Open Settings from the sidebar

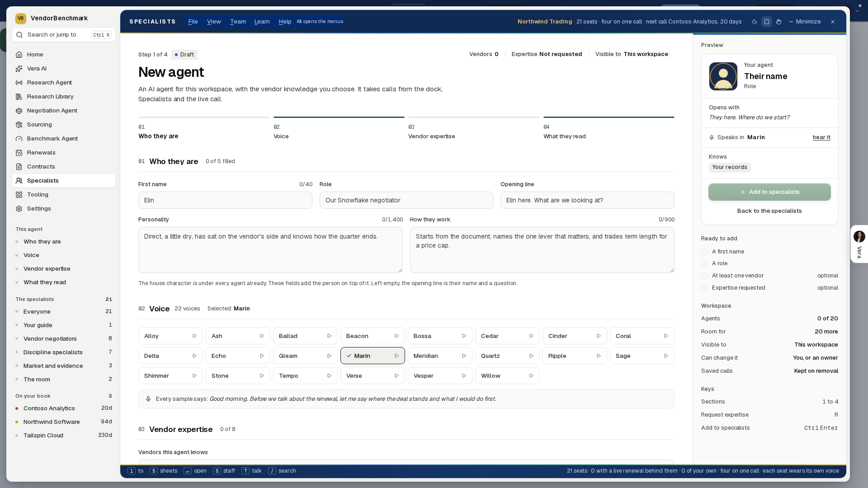coord(64,209)
